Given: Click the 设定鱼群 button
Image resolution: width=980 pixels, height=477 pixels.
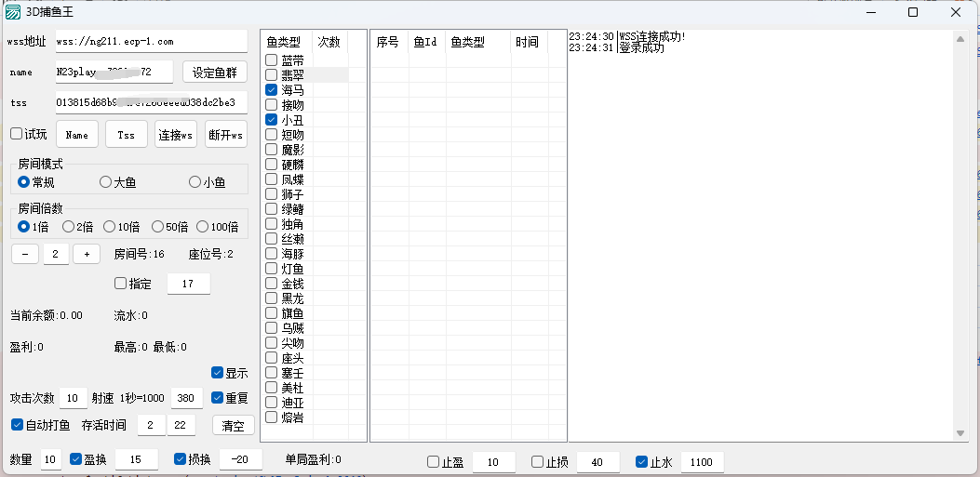Looking at the screenshot, I should point(214,73).
